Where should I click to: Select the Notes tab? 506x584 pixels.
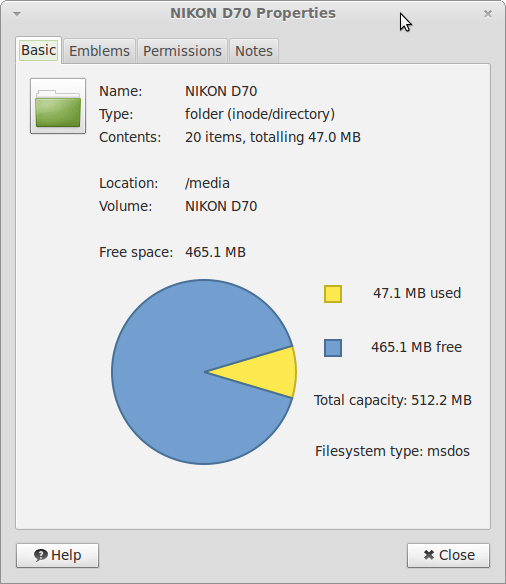pyautogui.click(x=254, y=51)
